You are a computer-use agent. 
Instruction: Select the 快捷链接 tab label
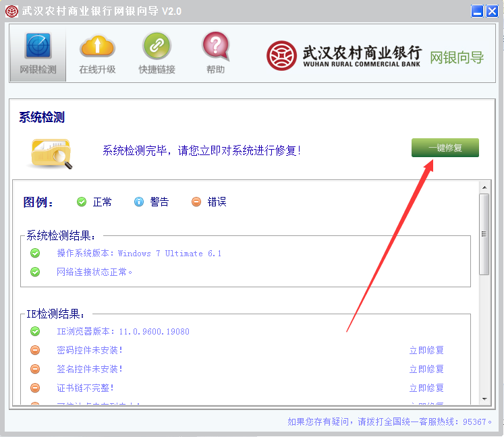[x=157, y=69]
